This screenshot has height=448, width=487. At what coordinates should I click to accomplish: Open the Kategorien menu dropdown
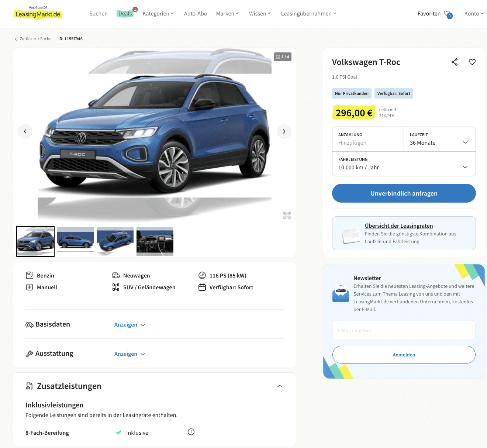[x=158, y=14]
